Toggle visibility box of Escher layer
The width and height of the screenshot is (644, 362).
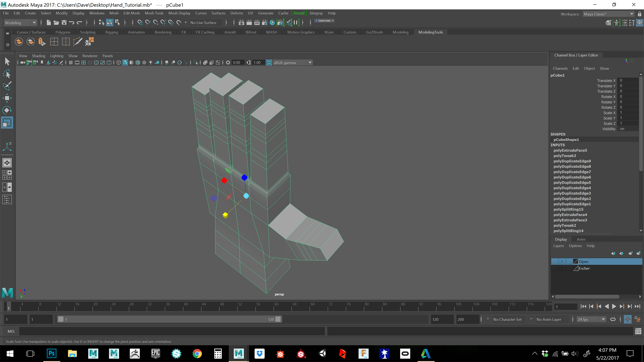(x=555, y=268)
